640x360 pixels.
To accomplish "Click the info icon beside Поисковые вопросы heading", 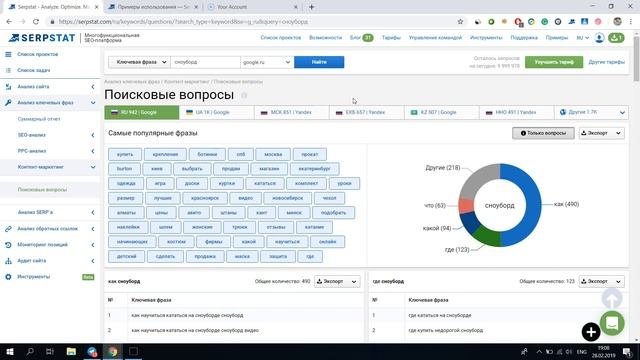I will tap(244, 95).
